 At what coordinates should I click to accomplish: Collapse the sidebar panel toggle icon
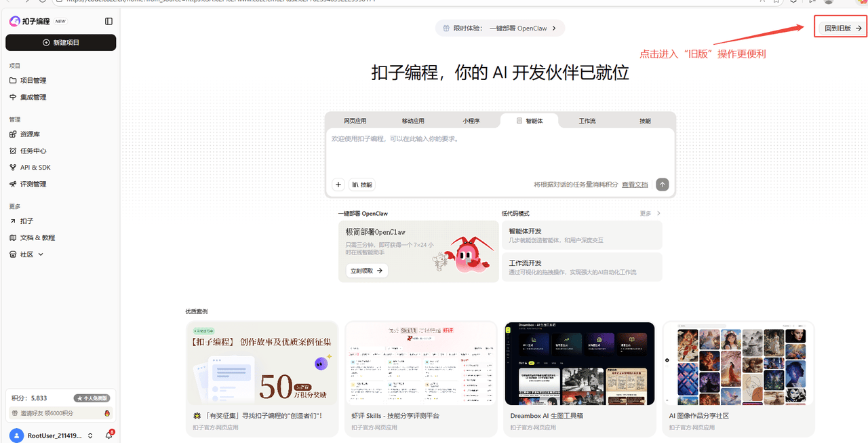[x=108, y=22]
